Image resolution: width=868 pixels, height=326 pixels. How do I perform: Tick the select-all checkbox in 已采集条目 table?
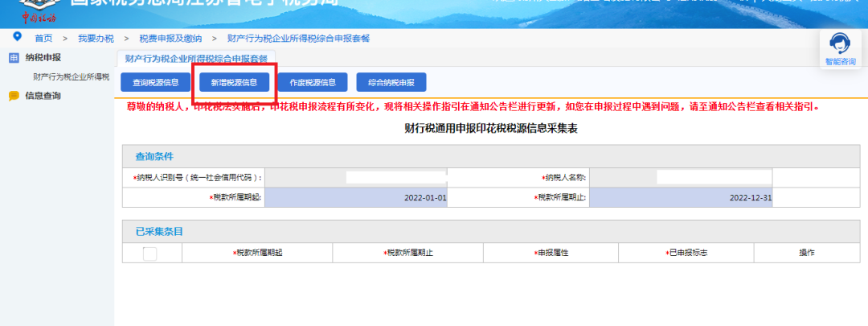click(149, 254)
